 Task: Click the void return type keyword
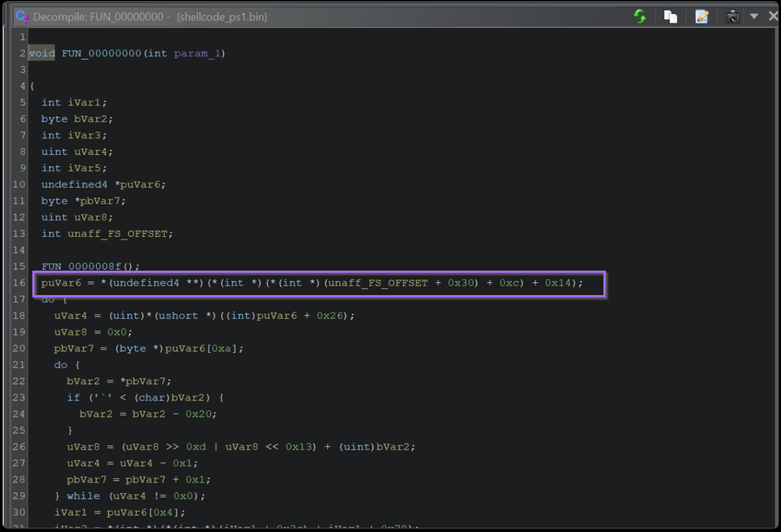(x=41, y=54)
